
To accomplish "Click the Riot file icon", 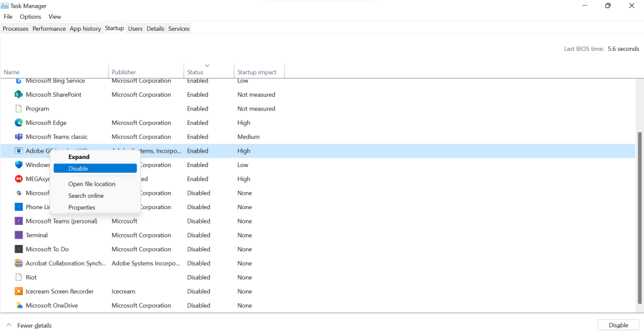I will [x=18, y=277].
